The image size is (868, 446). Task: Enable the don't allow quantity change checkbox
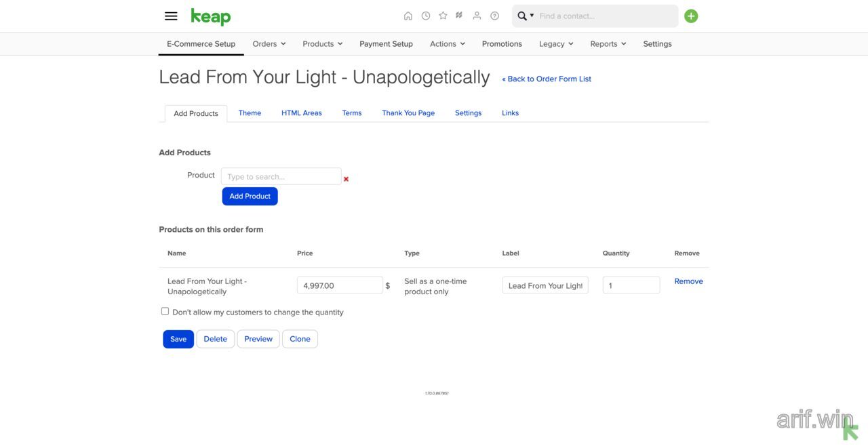tap(164, 310)
